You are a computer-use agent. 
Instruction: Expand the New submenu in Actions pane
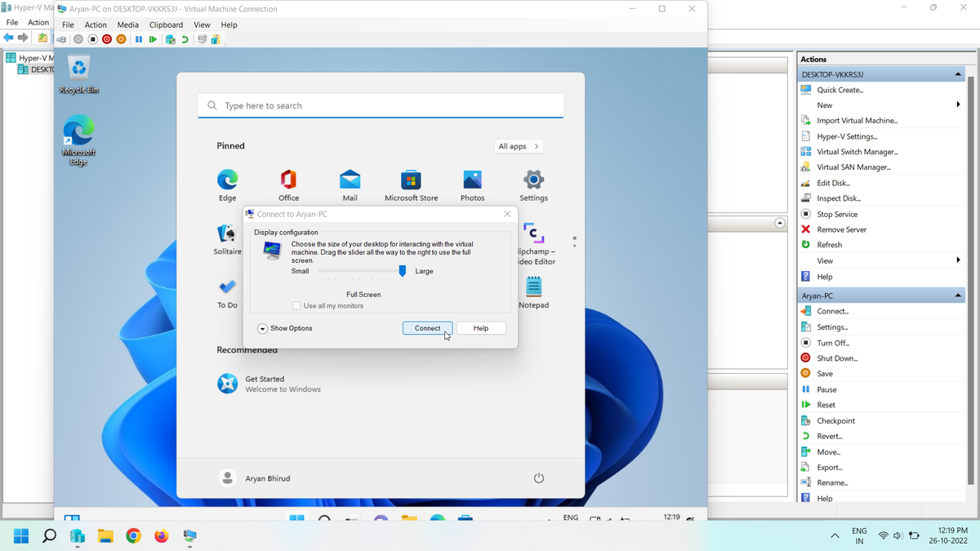click(x=958, y=104)
